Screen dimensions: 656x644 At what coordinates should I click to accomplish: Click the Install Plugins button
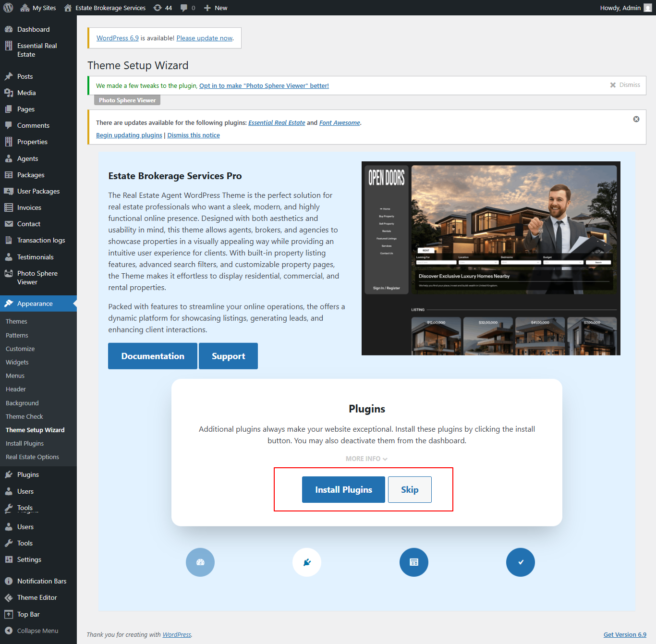click(343, 489)
